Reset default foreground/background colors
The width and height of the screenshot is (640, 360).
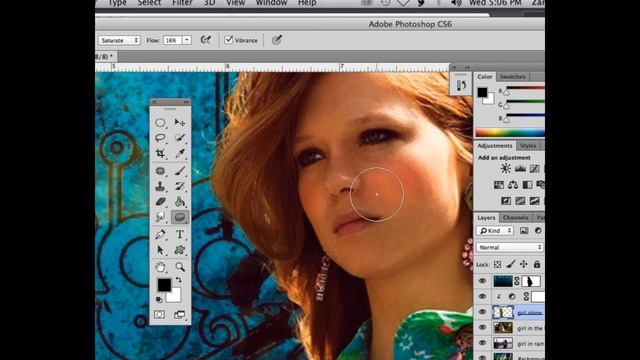click(x=159, y=300)
